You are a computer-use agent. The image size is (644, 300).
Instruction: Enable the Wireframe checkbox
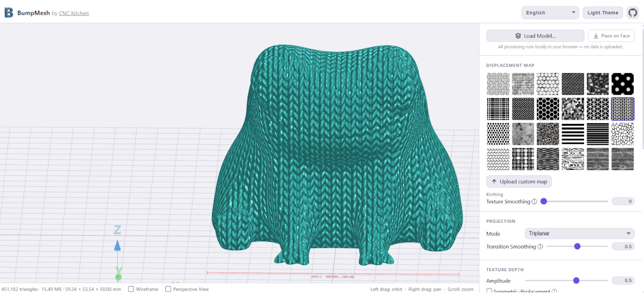click(x=131, y=289)
